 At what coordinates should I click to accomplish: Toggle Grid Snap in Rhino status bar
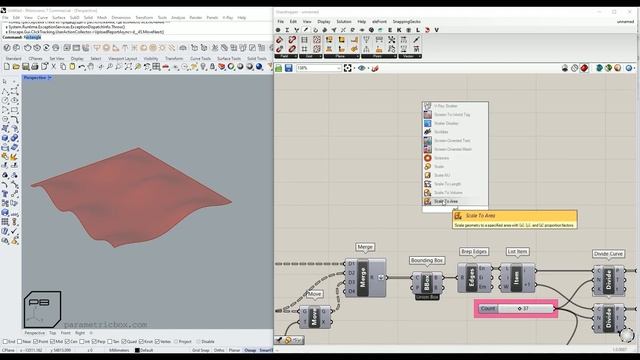click(201, 350)
